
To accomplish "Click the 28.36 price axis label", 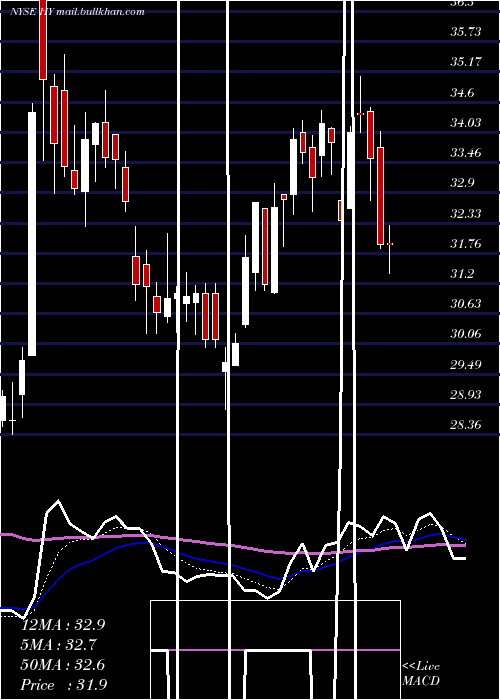I will 466,425.
